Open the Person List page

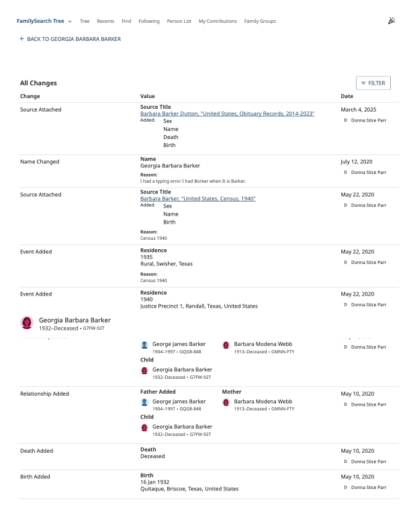(179, 21)
